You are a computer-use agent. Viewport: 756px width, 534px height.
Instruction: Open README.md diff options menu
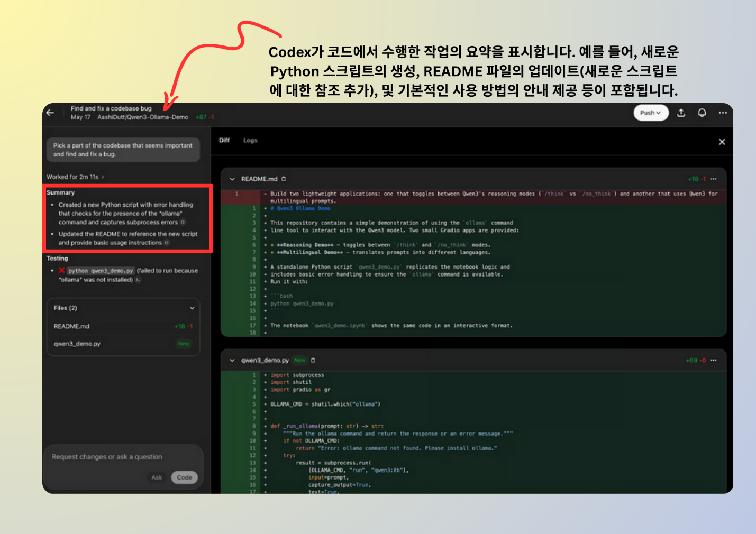tap(714, 179)
